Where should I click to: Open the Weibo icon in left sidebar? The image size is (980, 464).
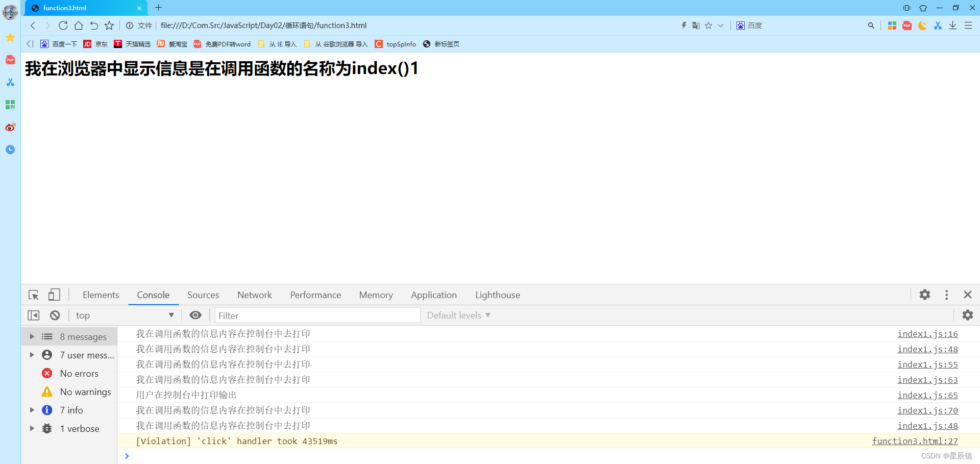point(10,127)
